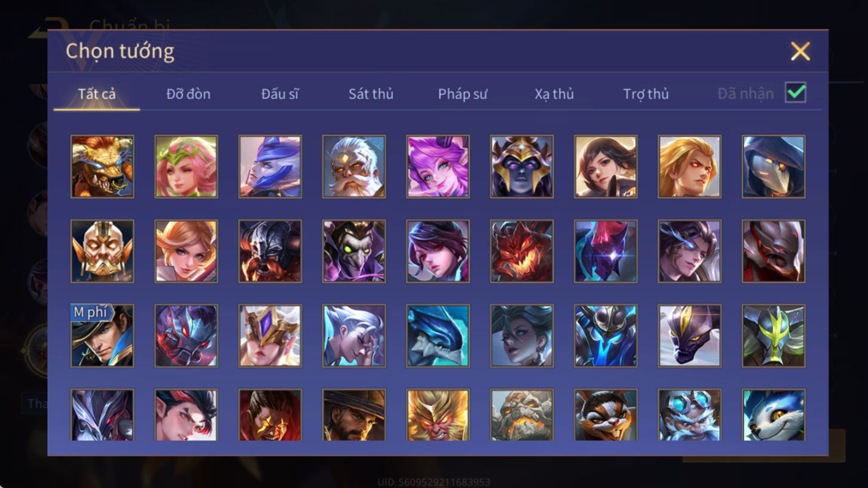This screenshot has height=488, width=868.
Task: Select the golden horned beast hero portrait
Action: pos(102,166)
